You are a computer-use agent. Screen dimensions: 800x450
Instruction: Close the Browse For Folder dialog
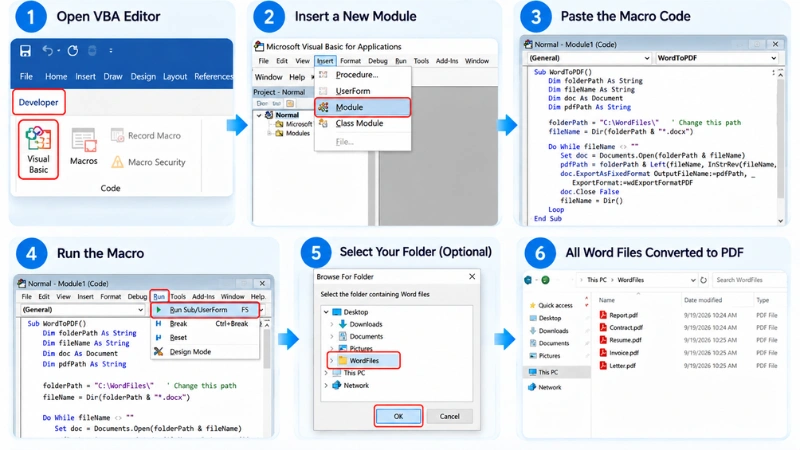[x=472, y=277]
